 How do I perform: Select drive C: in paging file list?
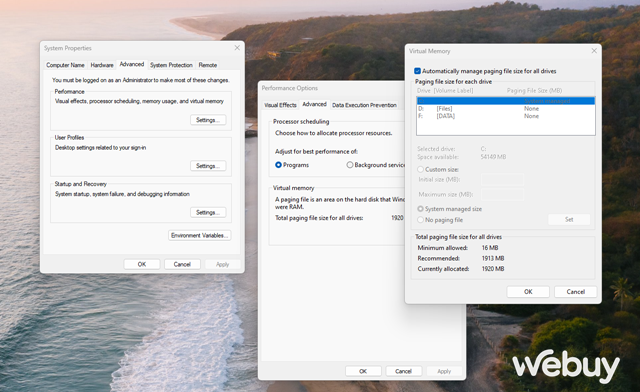click(x=506, y=101)
